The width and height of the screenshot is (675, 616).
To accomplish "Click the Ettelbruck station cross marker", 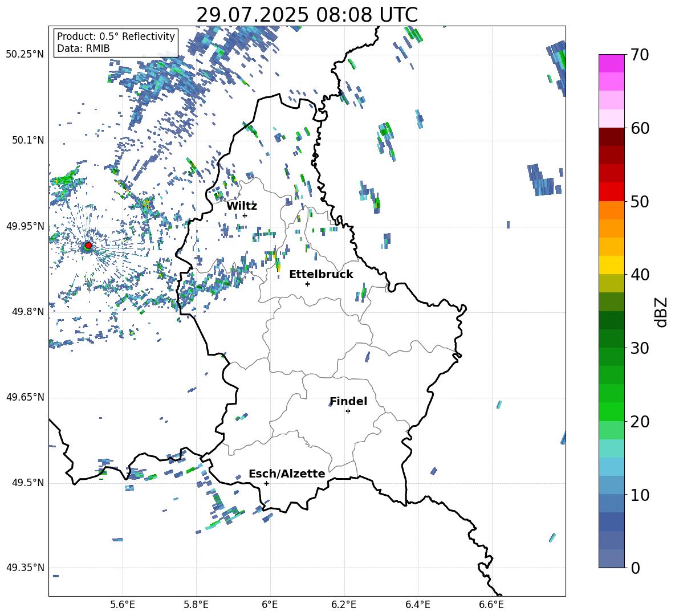I will coord(307,284).
